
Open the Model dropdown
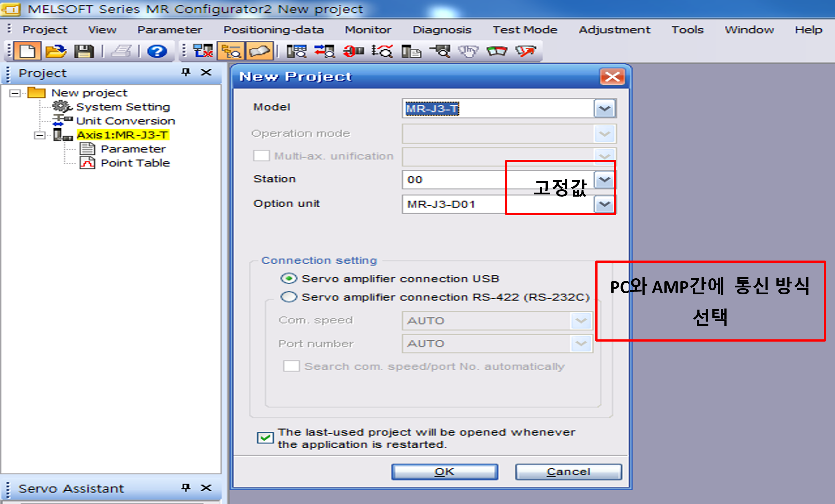[604, 108]
